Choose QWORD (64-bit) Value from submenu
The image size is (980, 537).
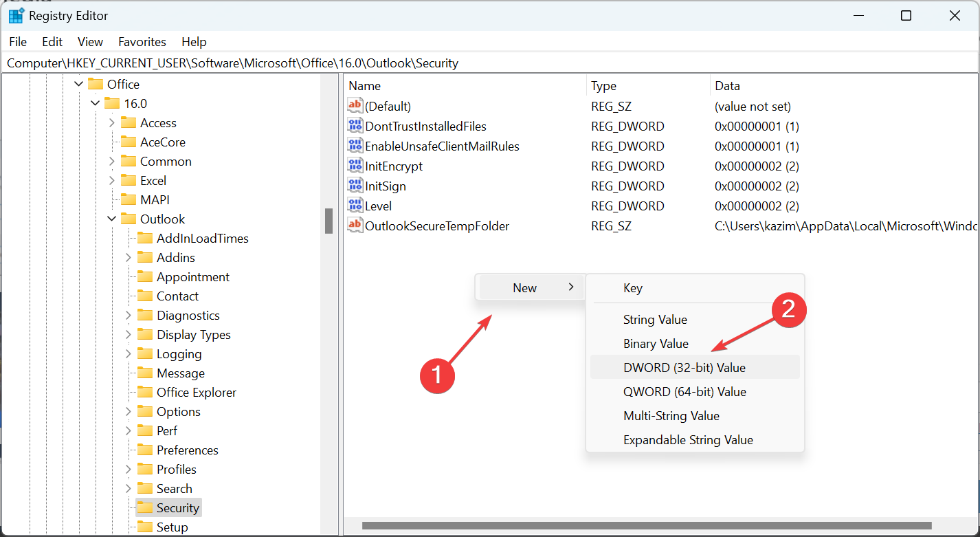click(x=695, y=391)
